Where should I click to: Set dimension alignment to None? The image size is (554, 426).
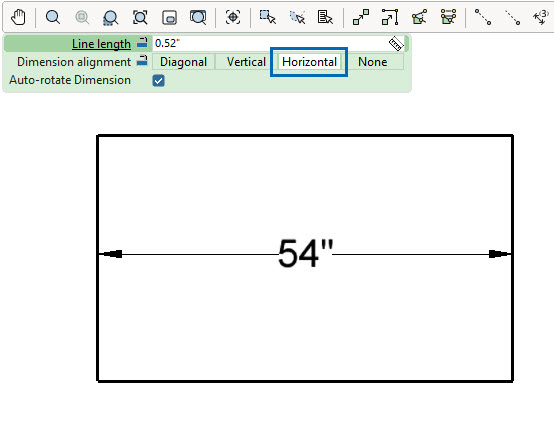click(372, 62)
